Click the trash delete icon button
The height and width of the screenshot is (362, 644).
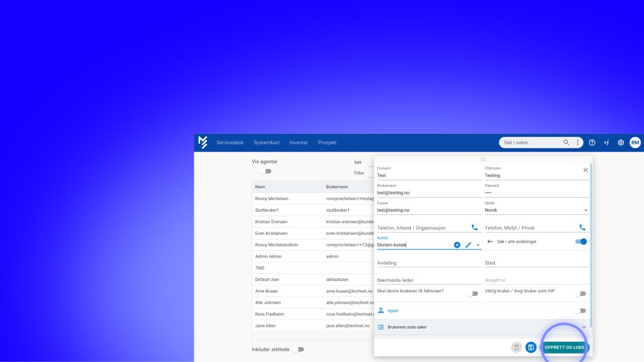[516, 347]
